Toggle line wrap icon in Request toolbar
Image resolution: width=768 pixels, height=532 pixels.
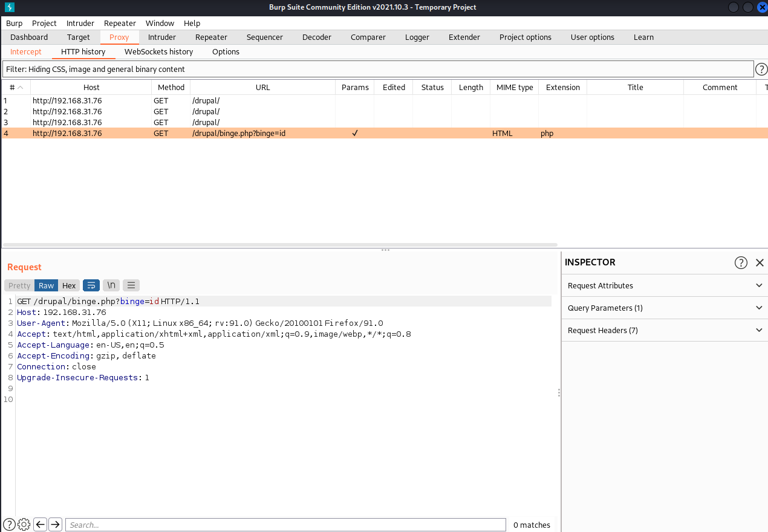[x=91, y=285]
